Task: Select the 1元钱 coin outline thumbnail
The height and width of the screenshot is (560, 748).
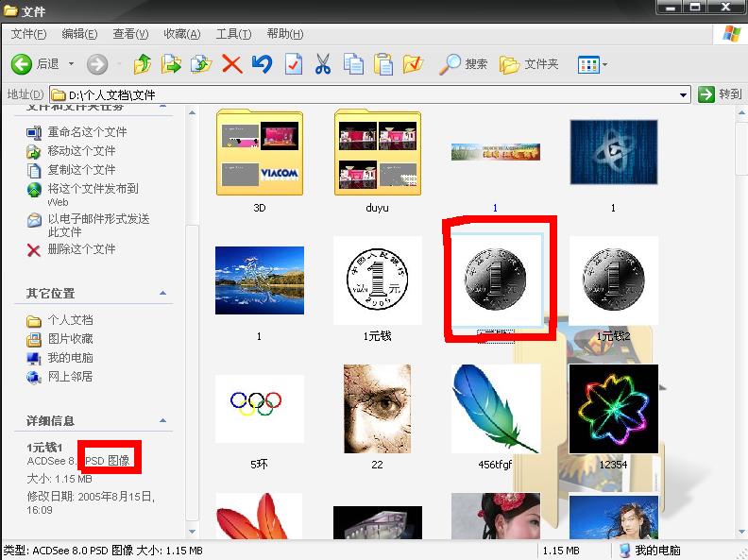Action: (378, 280)
